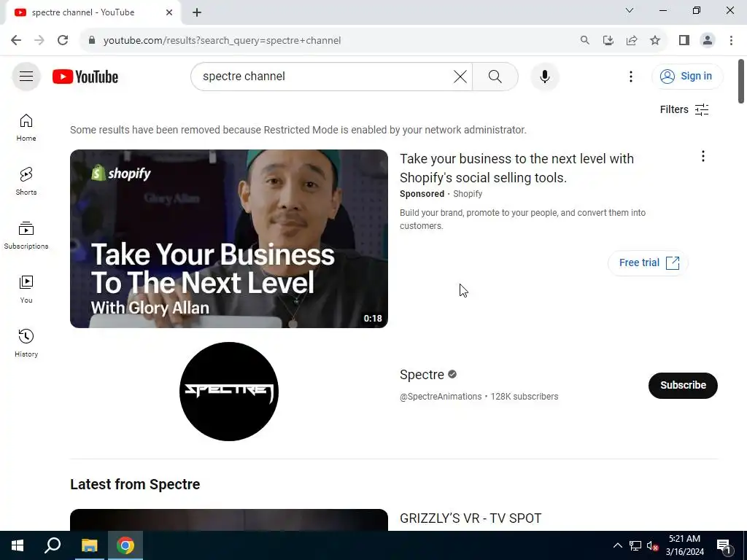
Task: Open the Filters panel
Action: coord(684,109)
